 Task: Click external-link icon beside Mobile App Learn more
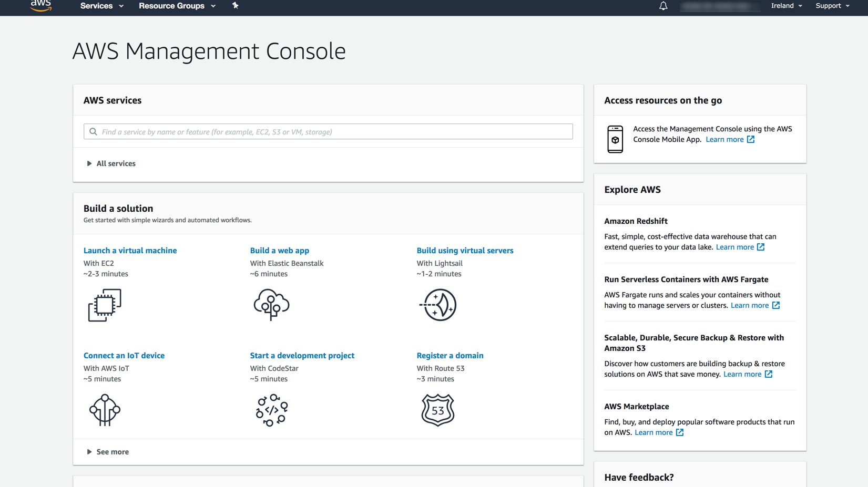(x=751, y=139)
